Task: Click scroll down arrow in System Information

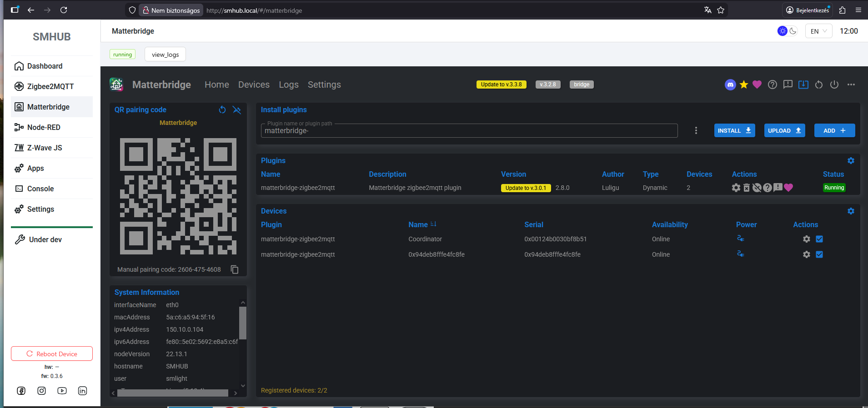Action: [243, 386]
